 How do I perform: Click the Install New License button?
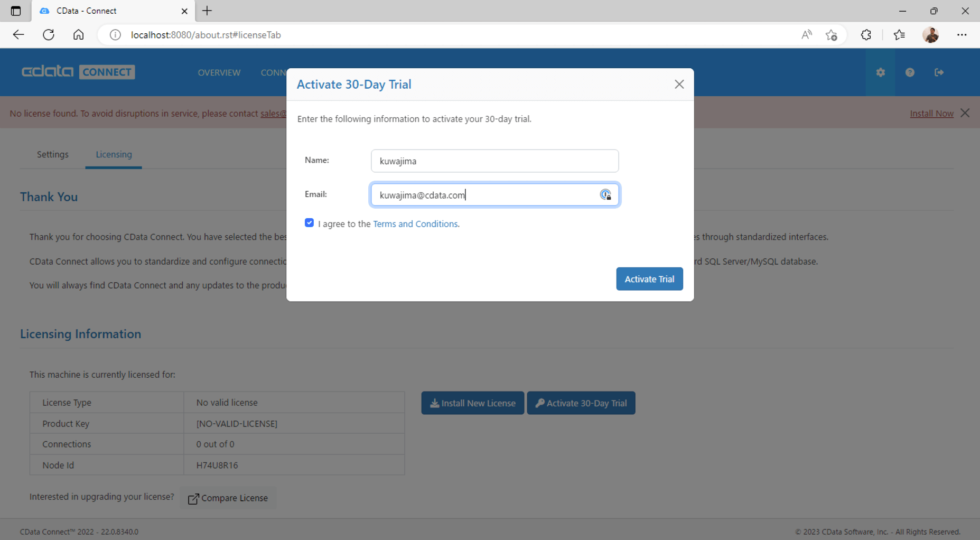[x=472, y=403]
